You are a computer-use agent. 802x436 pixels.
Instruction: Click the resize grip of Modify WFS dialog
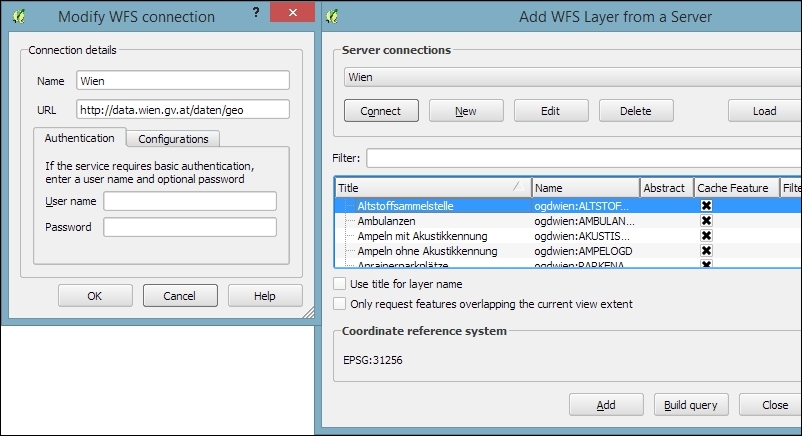309,313
